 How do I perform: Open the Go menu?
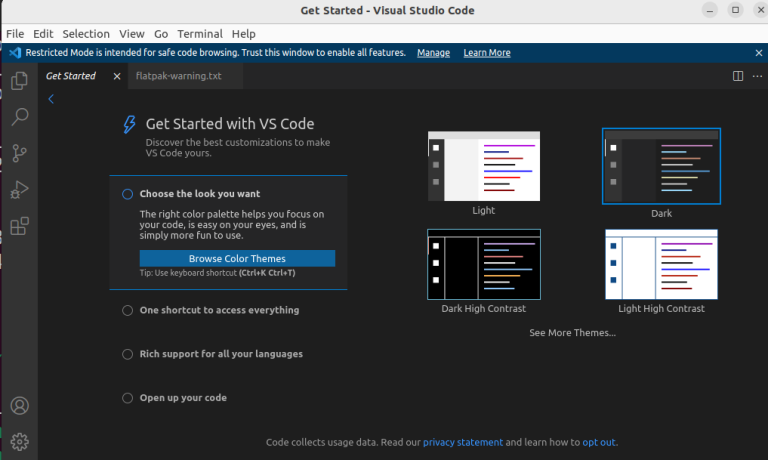click(161, 34)
